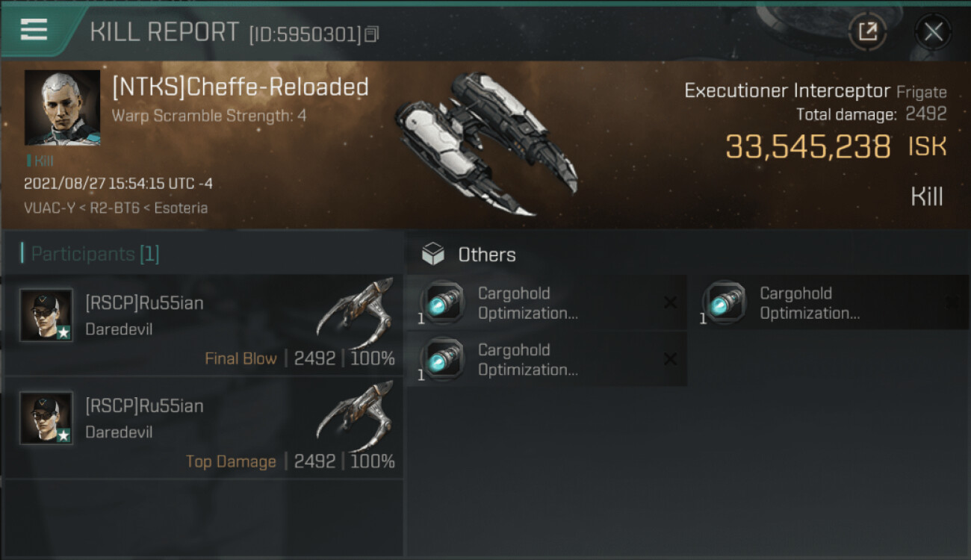Select the right-column Cargohold Optimization icon
The image size is (971, 560).
point(725,302)
